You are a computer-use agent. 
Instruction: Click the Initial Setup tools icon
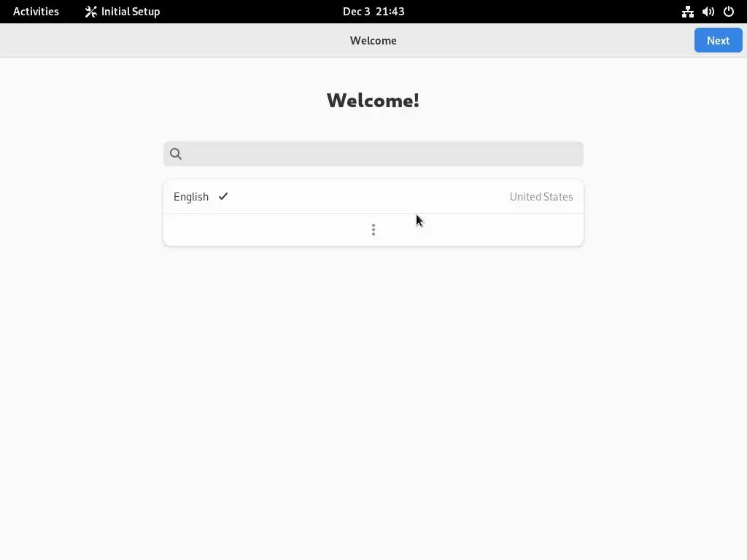tap(90, 12)
